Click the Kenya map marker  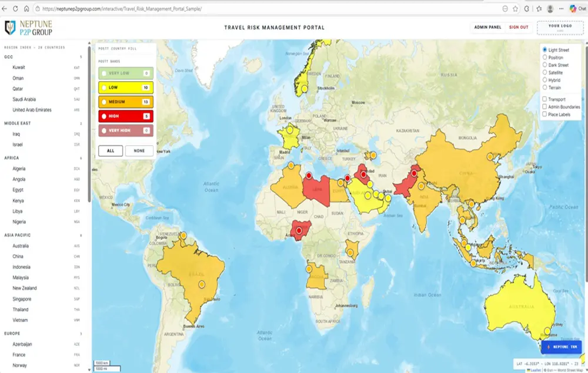350,253
